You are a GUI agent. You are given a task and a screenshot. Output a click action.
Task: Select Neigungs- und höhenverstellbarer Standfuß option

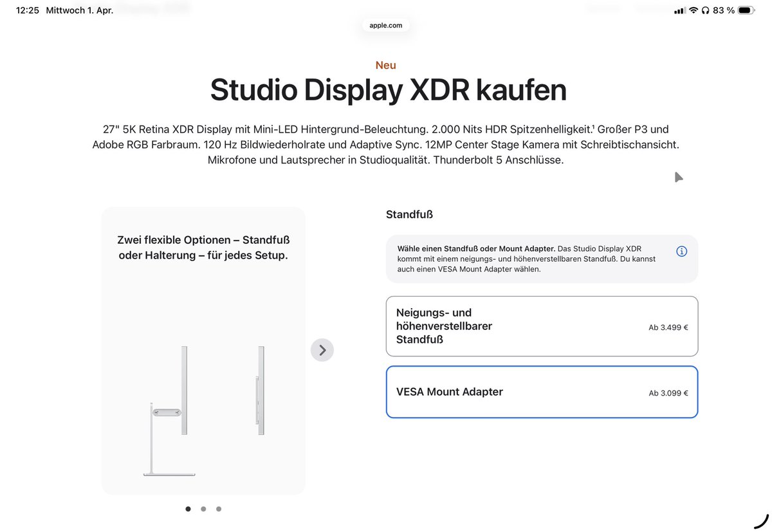[x=542, y=326]
